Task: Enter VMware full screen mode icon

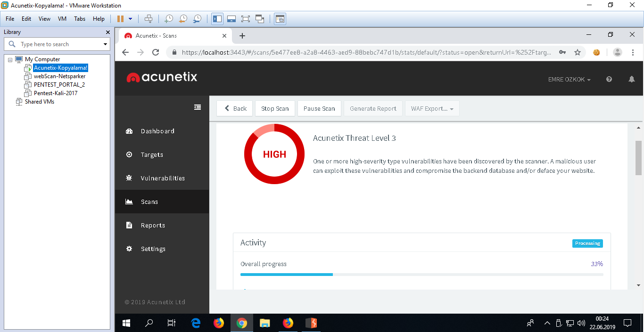Action: (245, 19)
